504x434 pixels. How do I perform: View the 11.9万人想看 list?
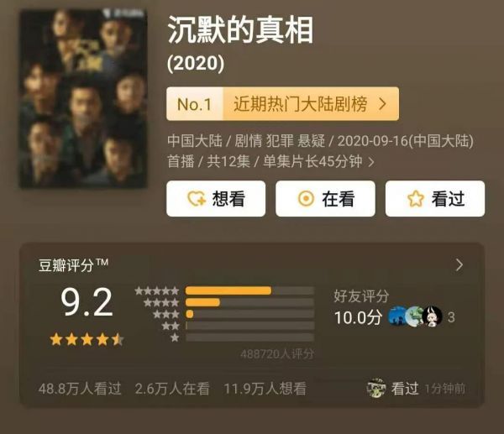[x=265, y=389]
